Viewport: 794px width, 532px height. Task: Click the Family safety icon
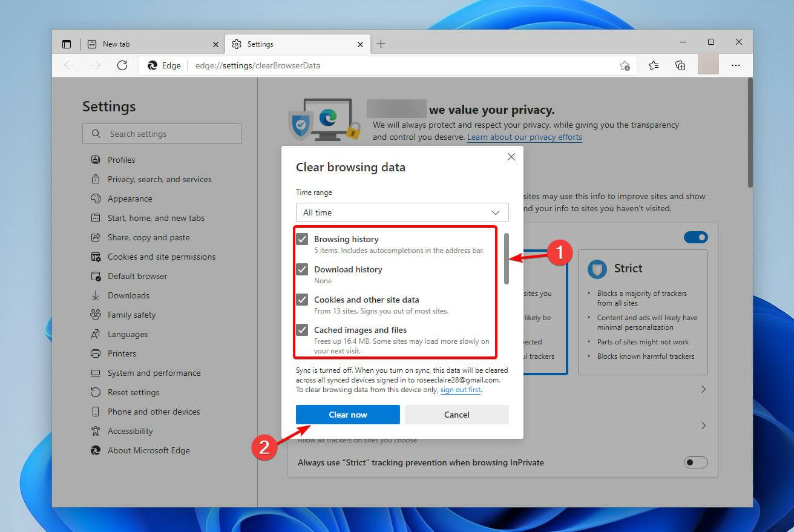pyautogui.click(x=96, y=315)
